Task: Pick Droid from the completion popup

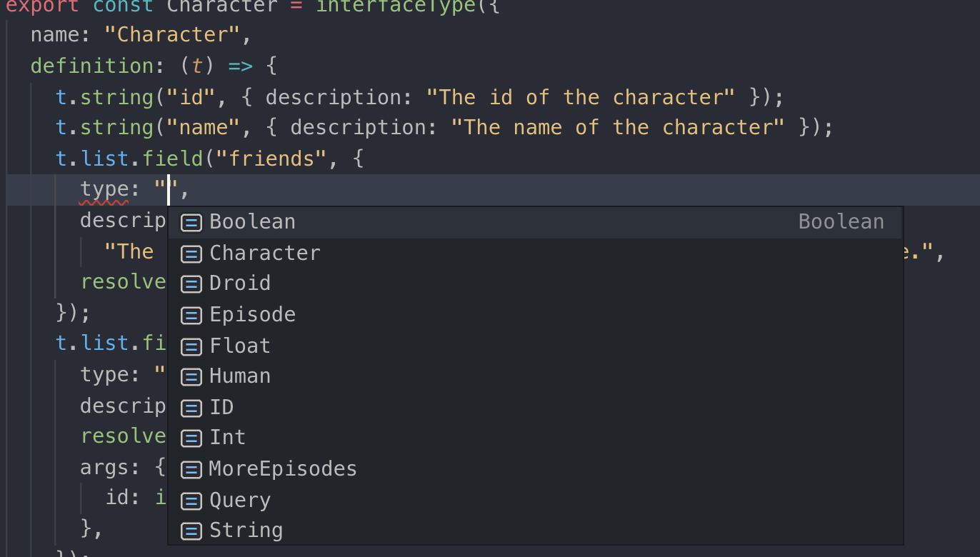Action: (240, 283)
